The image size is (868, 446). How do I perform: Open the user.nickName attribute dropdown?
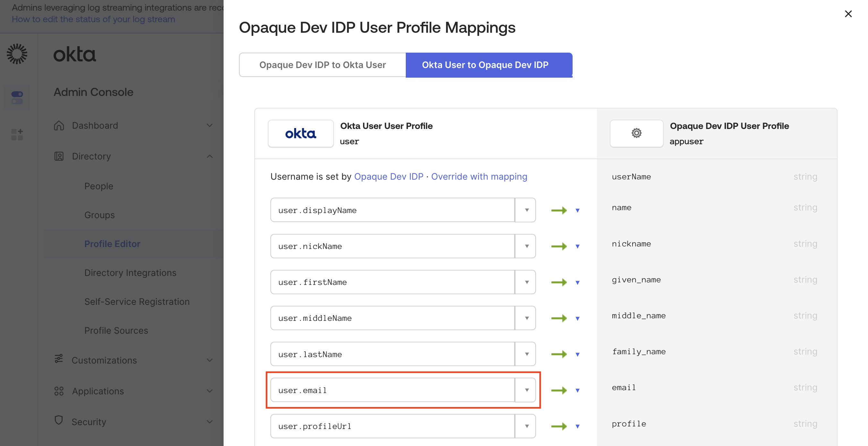point(526,246)
